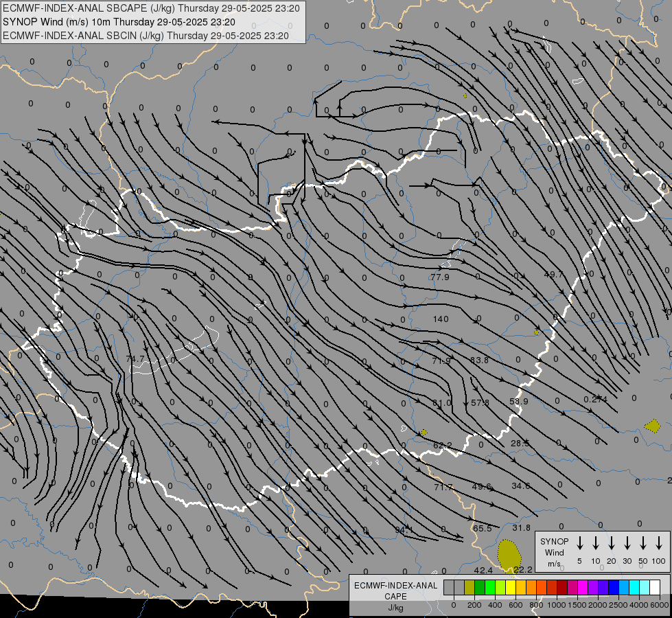Click the 34.6 value on the map
672x618 pixels.
click(521, 485)
